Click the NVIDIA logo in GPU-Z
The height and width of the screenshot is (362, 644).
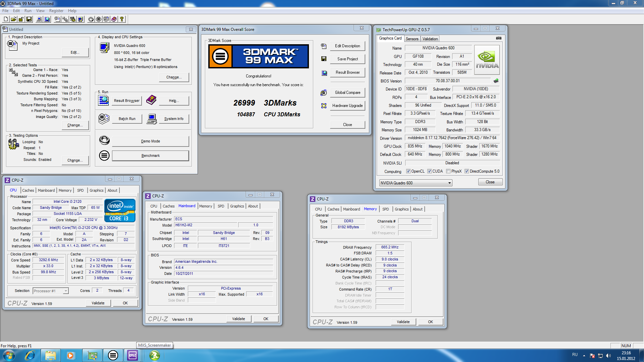[487, 60]
